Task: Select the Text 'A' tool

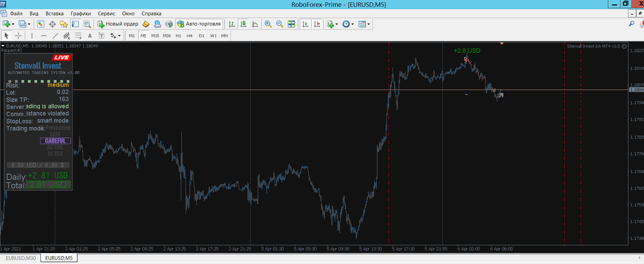Action: 90,35
